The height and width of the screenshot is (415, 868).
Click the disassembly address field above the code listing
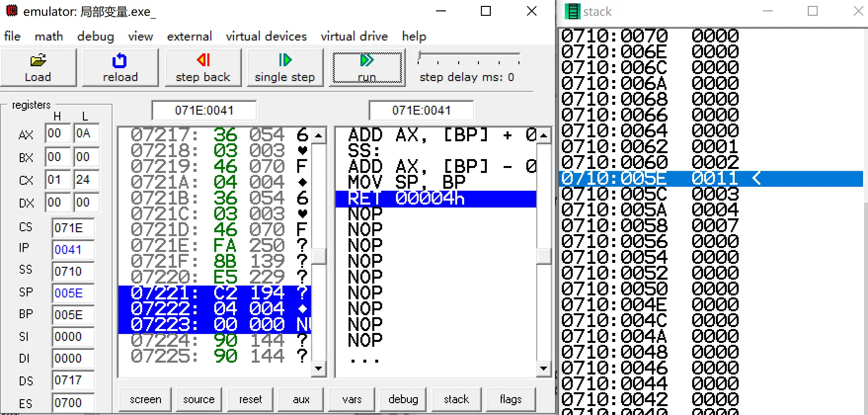(x=421, y=110)
